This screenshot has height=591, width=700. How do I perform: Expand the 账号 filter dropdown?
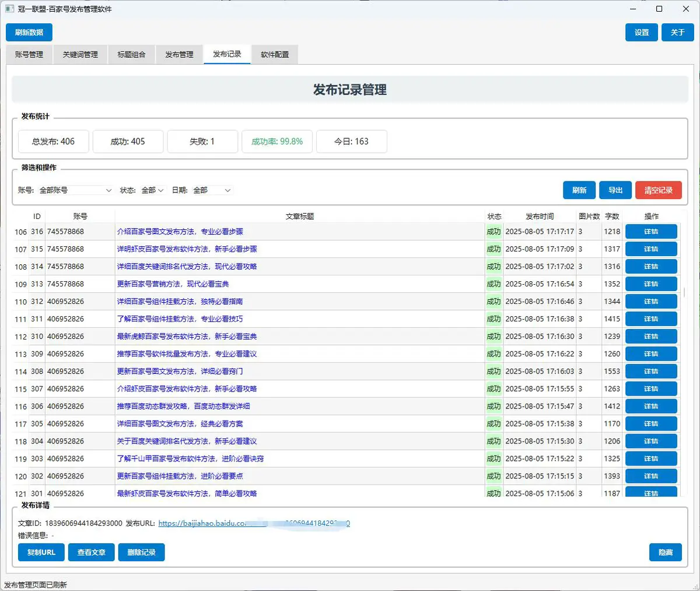[x=75, y=190]
